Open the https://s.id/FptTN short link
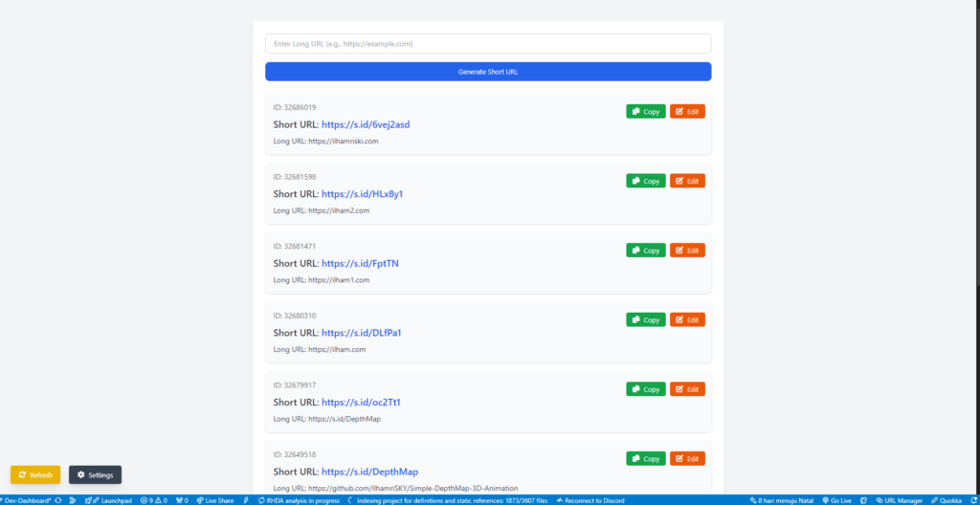The image size is (980, 505). [x=360, y=263]
